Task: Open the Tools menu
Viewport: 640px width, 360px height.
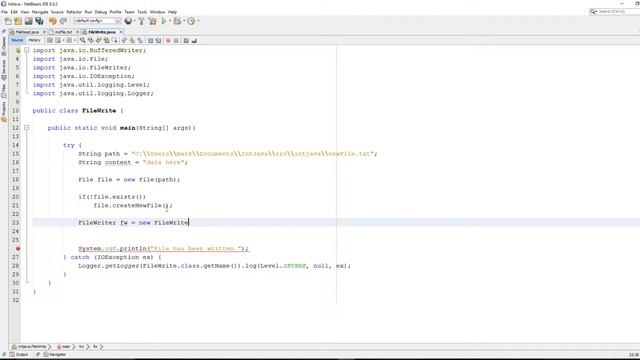Action: [x=142, y=12]
